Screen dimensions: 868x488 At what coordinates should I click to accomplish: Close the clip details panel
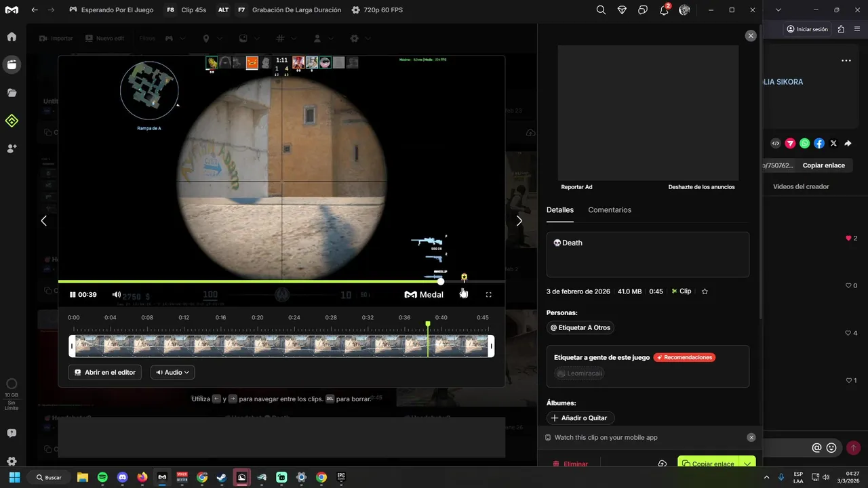pyautogui.click(x=750, y=36)
